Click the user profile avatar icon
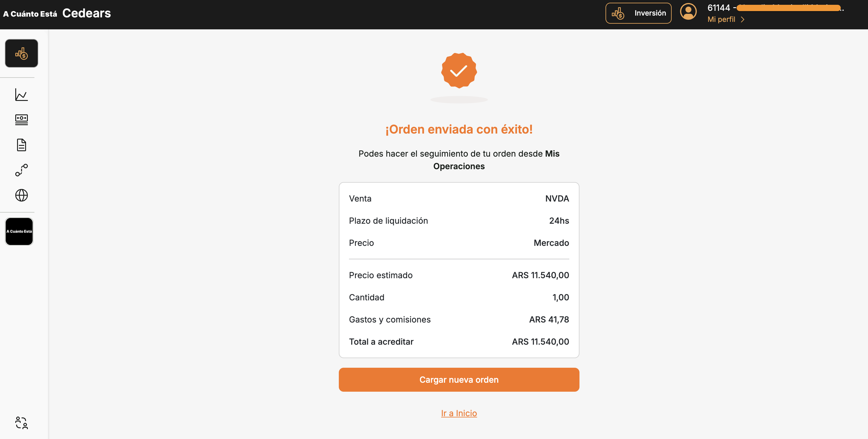The width and height of the screenshot is (868, 439). (x=688, y=13)
